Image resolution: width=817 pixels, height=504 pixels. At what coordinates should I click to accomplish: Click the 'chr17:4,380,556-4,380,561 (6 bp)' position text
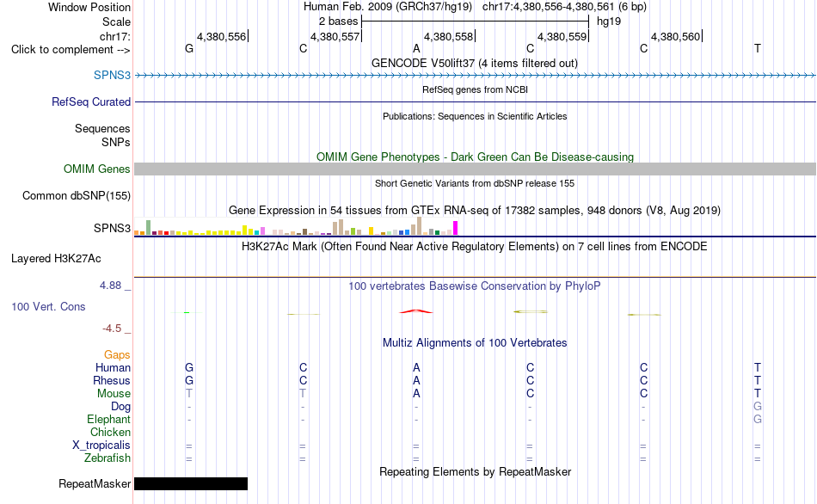click(564, 7)
